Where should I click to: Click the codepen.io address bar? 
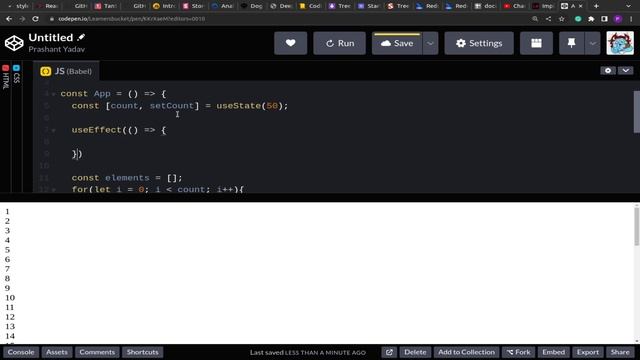(286, 19)
